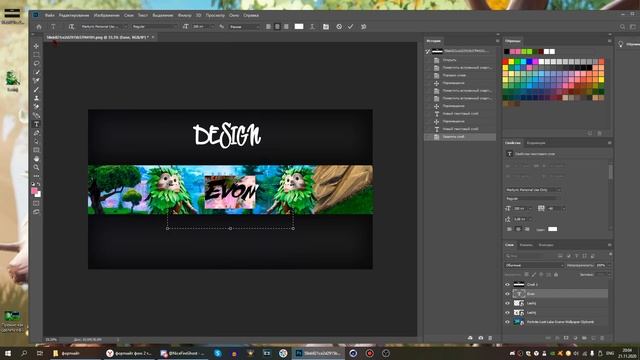Image resolution: width=640 pixels, height=360 pixels.
Task: Create a new layer icon in Layers panel
Action: [593, 338]
